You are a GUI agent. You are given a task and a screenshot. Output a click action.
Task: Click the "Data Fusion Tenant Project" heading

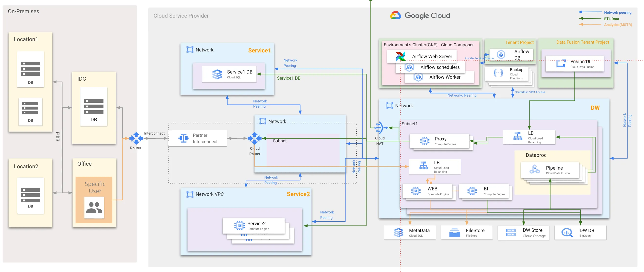583,42
